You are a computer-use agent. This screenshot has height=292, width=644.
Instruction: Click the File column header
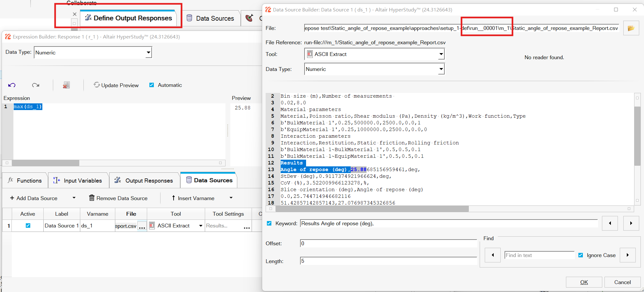pos(131,214)
